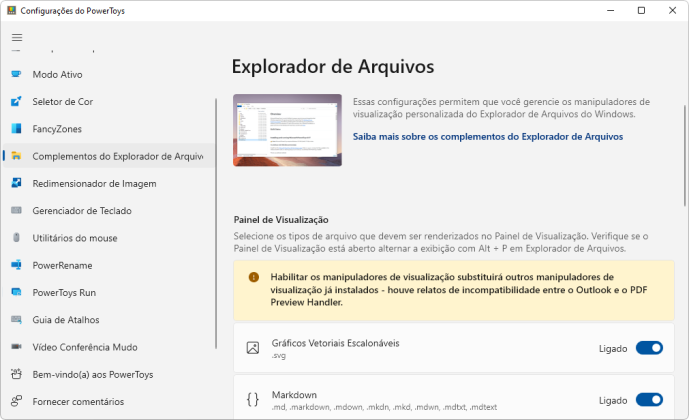Close the PowerToys settings window
Image resolution: width=689 pixels, height=420 pixels.
pos(672,10)
